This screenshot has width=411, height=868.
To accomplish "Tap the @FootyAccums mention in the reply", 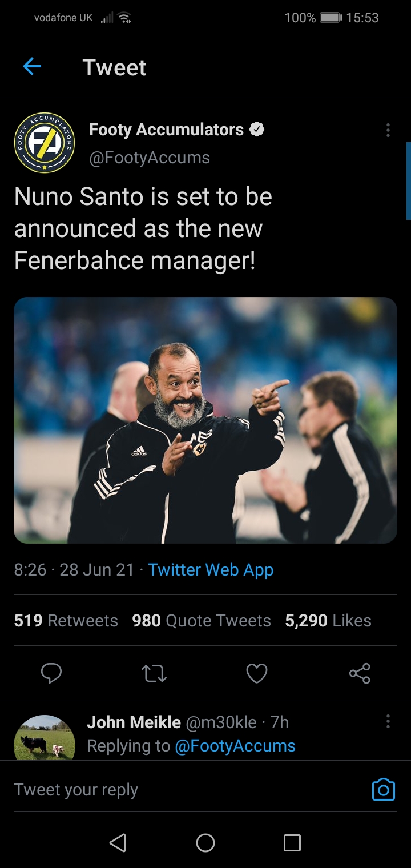I will [x=235, y=746].
